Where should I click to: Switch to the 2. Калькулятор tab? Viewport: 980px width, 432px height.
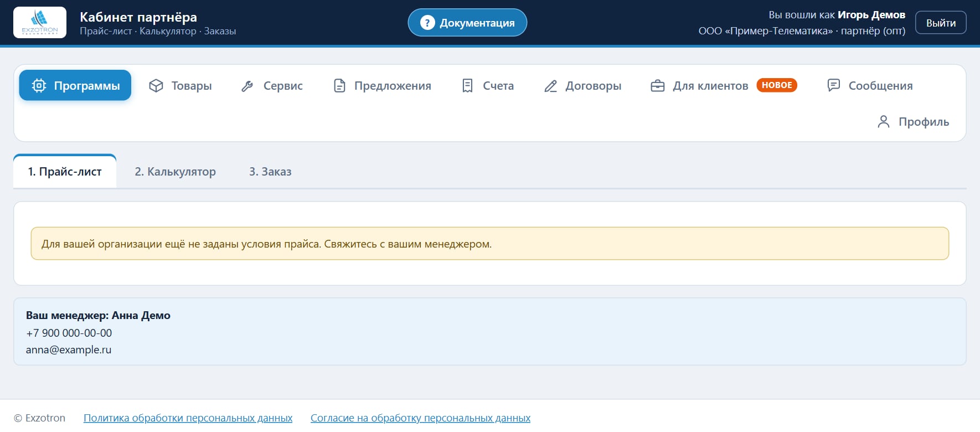(175, 172)
